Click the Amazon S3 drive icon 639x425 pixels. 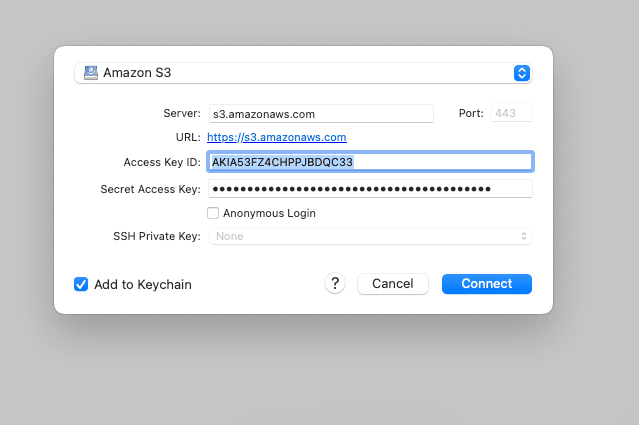tap(90, 73)
